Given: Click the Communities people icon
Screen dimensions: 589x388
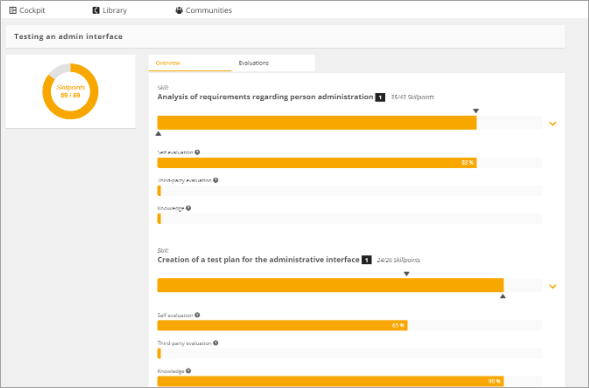Looking at the screenshot, I should click(x=179, y=11).
